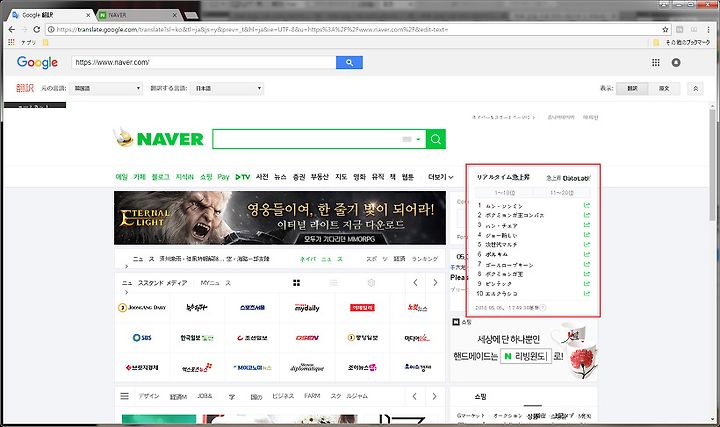The height and width of the screenshot is (427, 720).
Task: Click the help icon beside the ranking timestamp
Action: tap(543, 308)
